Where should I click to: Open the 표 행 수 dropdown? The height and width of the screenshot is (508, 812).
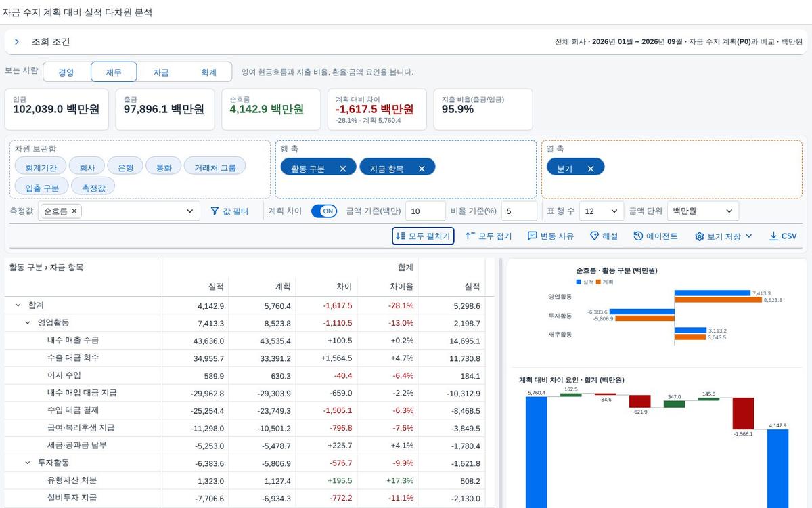point(602,211)
